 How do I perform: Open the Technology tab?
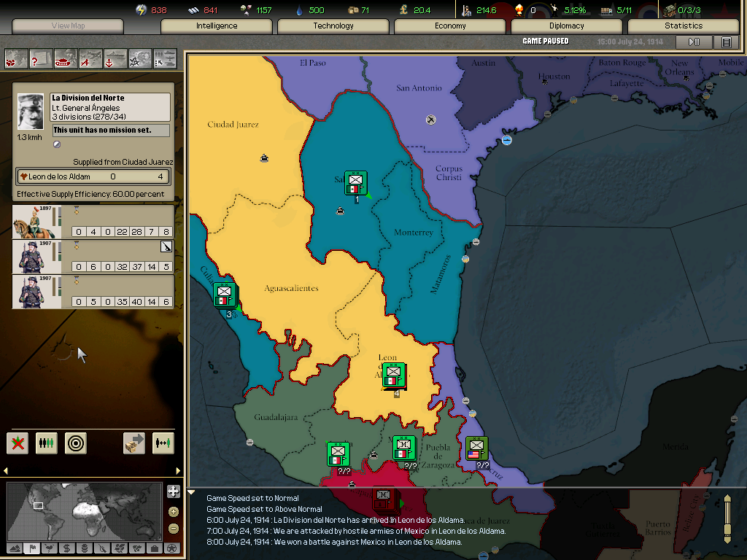click(x=333, y=26)
